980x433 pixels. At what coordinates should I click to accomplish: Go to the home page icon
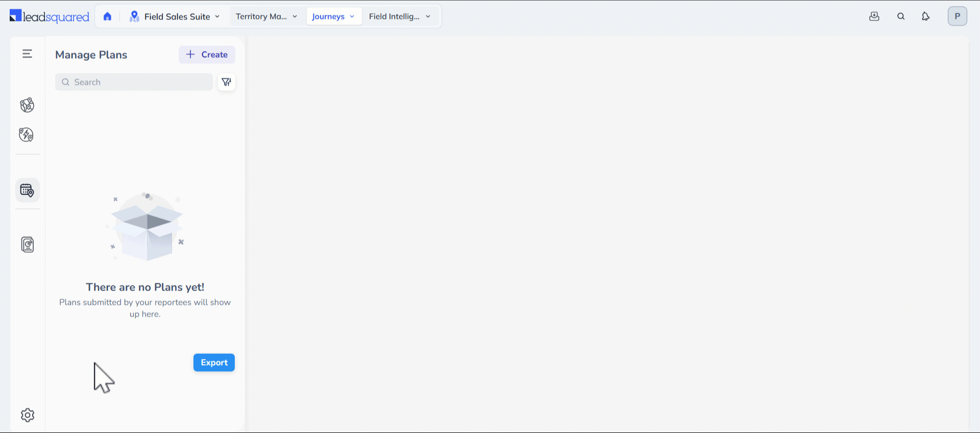point(107,16)
